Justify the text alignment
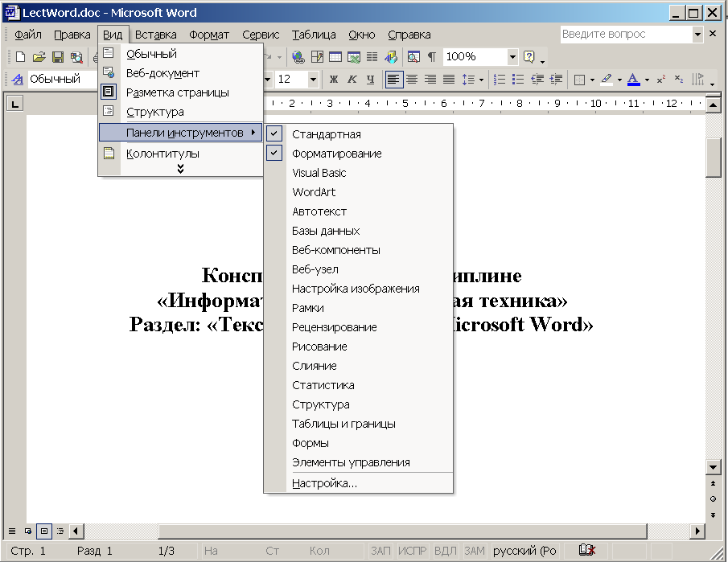 (x=449, y=80)
